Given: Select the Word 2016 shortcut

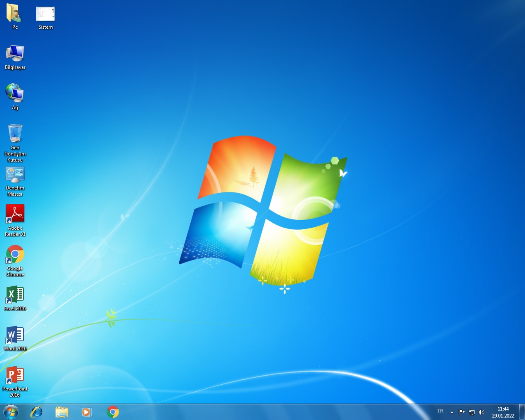Looking at the screenshot, I should 15,338.
